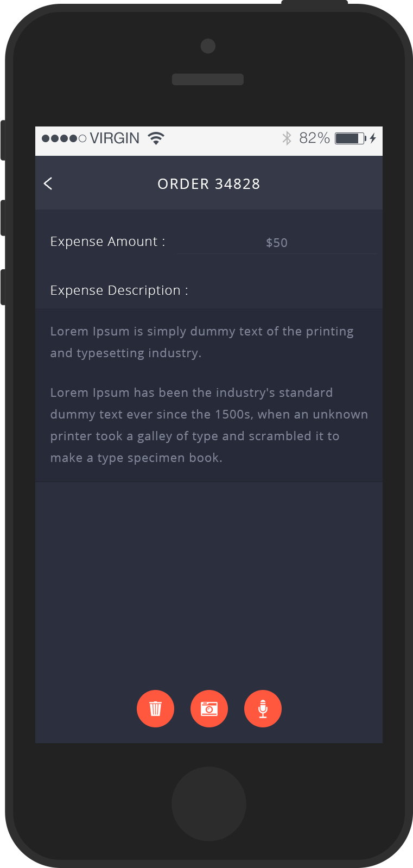413x868 pixels.
Task: Click the Expense Amount label
Action: (x=107, y=242)
